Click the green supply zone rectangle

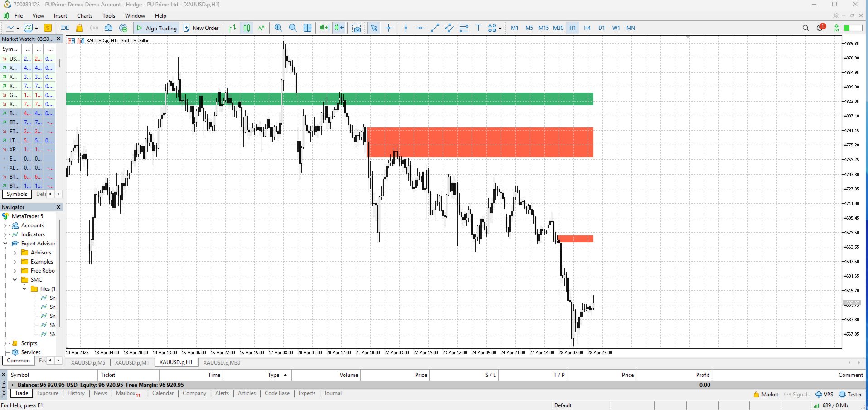(330, 99)
